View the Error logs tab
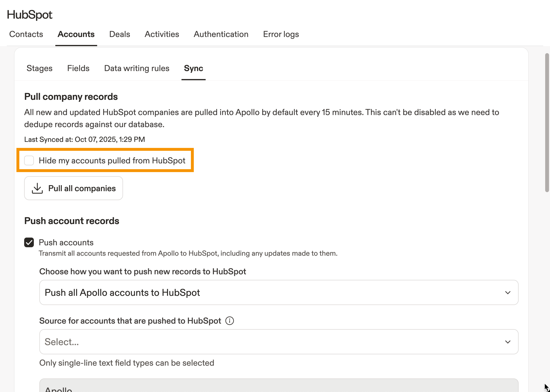The width and height of the screenshot is (550, 392). click(281, 34)
